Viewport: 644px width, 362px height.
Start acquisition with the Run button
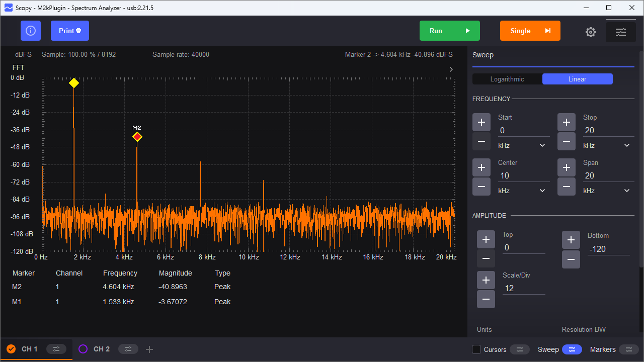pyautogui.click(x=449, y=31)
